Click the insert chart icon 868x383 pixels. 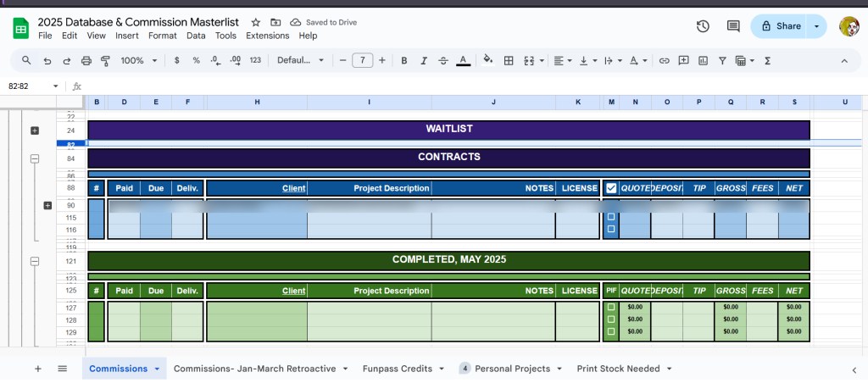click(703, 61)
